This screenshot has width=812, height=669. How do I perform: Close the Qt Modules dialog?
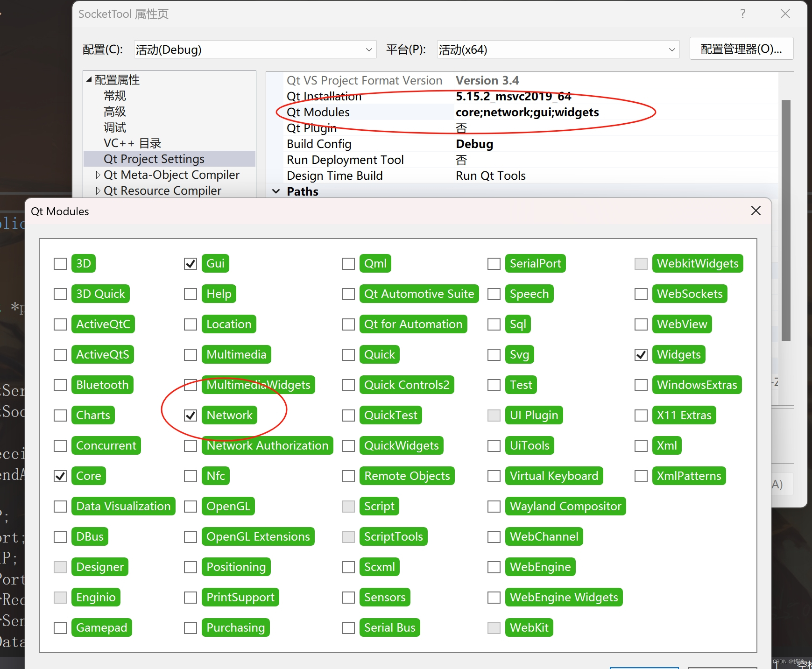(x=756, y=211)
